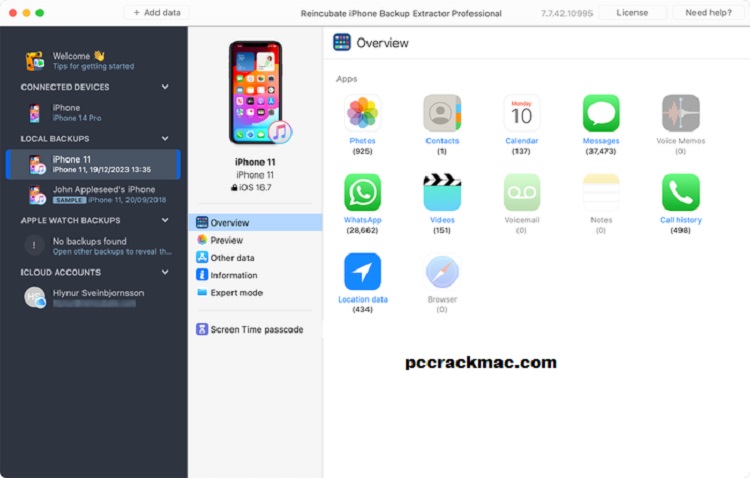The image size is (750, 478).
Task: Select the Hlynur Sveinbjornsson iCloud account
Action: pyautogui.click(x=93, y=297)
